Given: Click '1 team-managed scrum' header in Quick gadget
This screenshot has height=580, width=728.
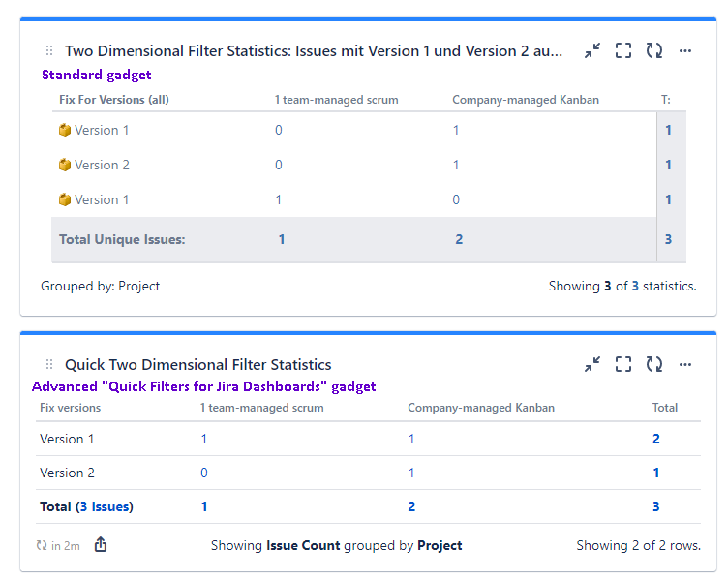Looking at the screenshot, I should coord(261,408).
